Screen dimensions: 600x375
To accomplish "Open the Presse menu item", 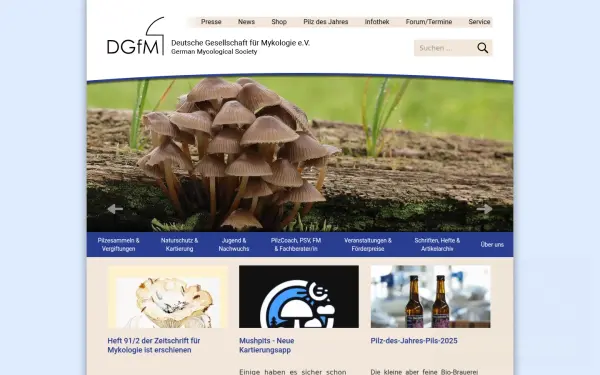I will (x=211, y=22).
